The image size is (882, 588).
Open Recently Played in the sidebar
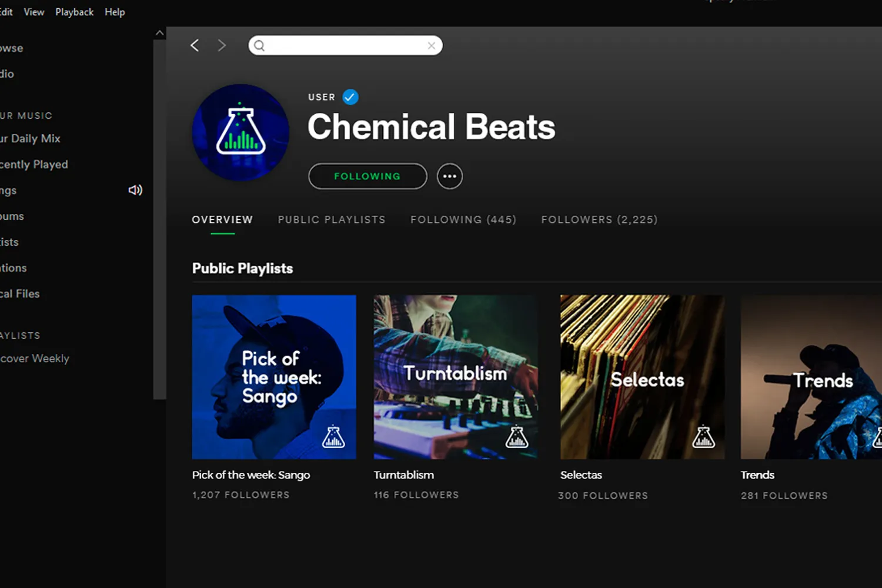[x=34, y=165]
